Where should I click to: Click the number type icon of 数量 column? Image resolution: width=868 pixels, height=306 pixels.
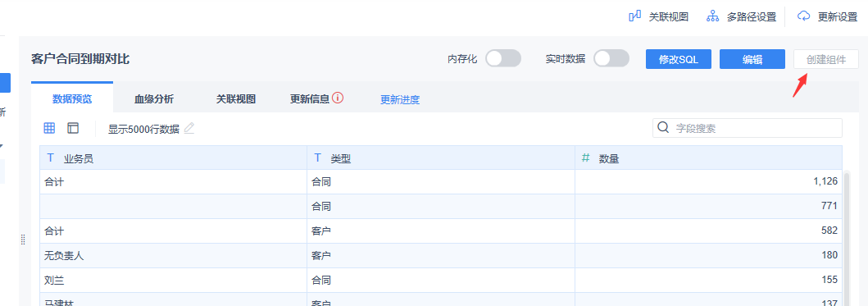(x=586, y=158)
